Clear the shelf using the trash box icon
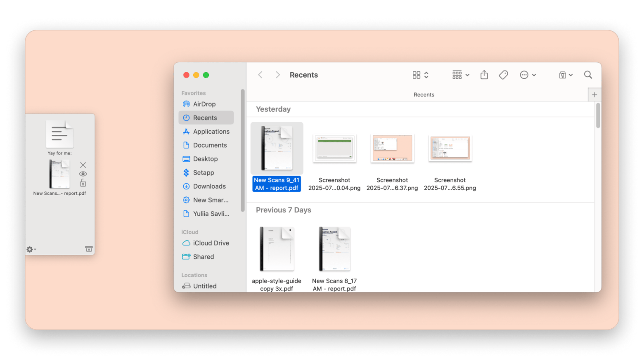644x363 pixels. coord(89,249)
